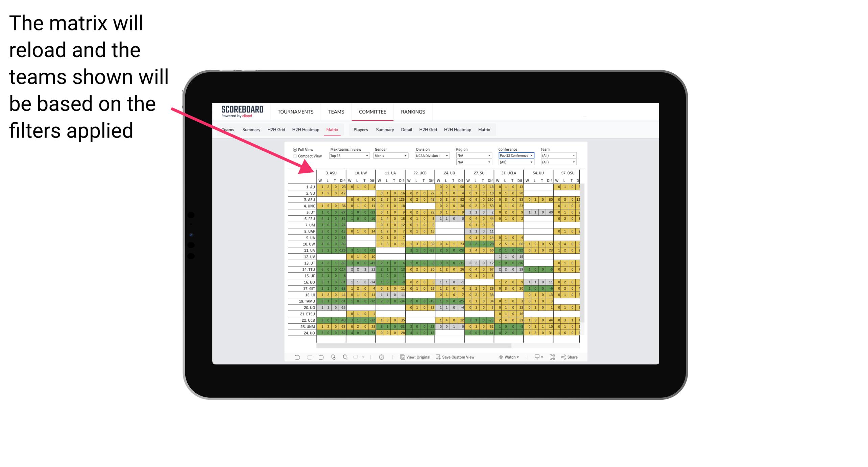The width and height of the screenshot is (868, 467).
Task: Click Save Custom View button
Action: 461,360
